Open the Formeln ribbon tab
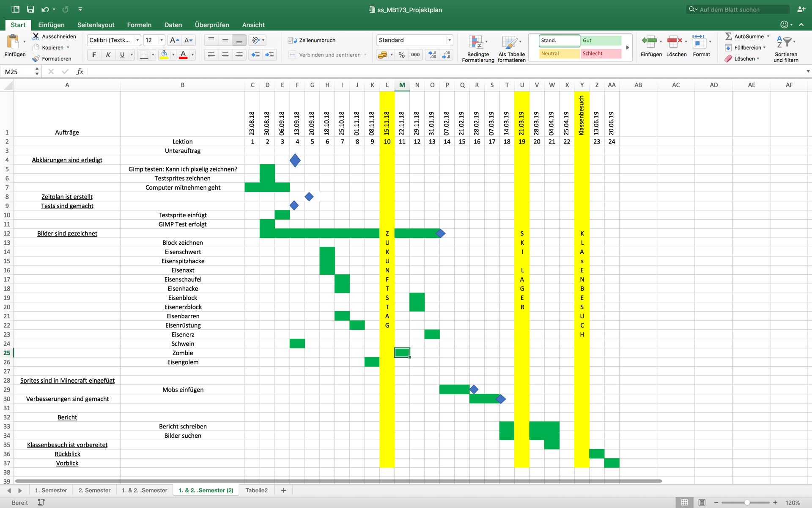Screen dimensions: 812x508 point(139,25)
